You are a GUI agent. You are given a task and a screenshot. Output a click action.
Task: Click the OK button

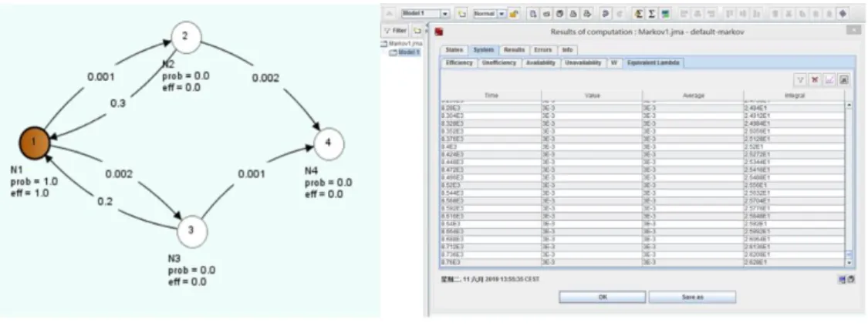603,297
